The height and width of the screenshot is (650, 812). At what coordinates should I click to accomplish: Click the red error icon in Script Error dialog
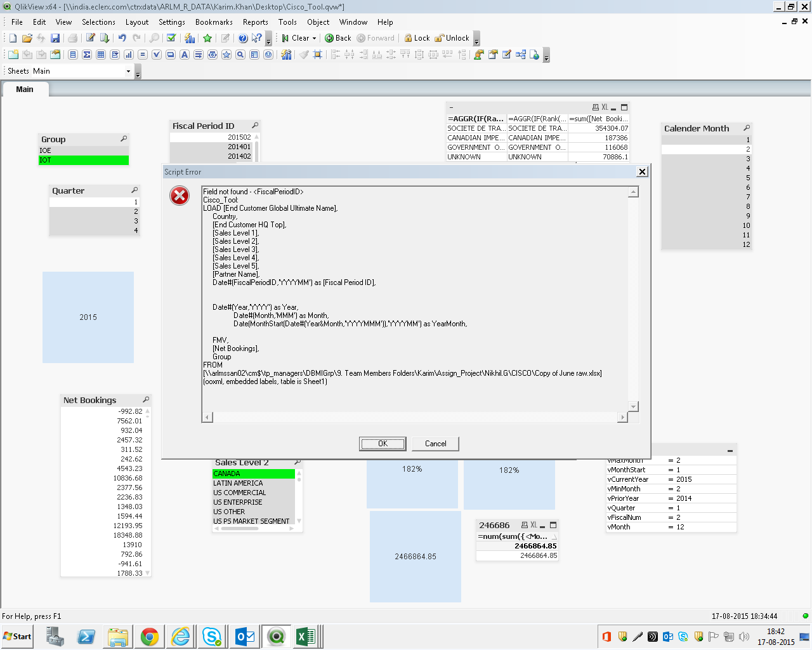click(180, 196)
